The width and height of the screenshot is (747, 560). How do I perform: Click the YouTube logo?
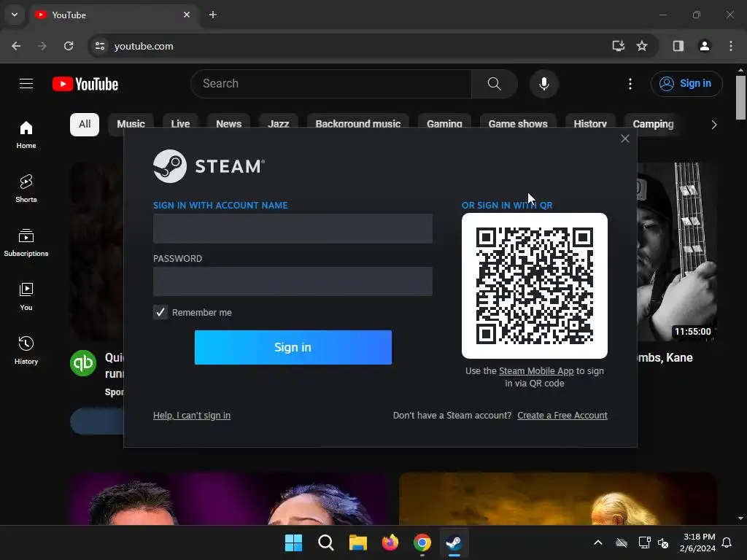tap(85, 84)
